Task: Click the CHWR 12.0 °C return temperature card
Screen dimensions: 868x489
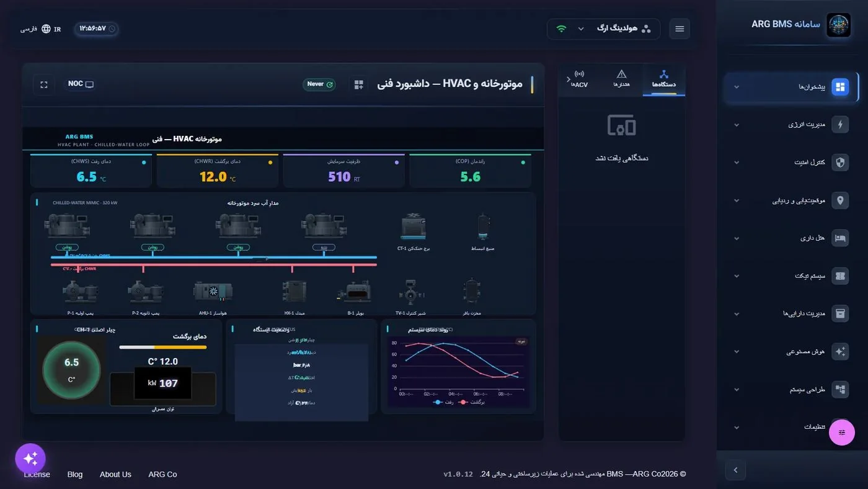Action: (x=218, y=171)
